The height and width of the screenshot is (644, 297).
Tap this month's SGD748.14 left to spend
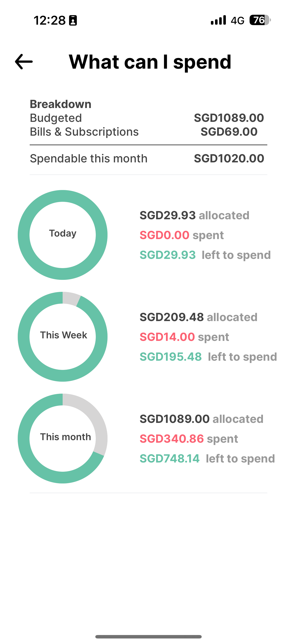[x=169, y=459]
